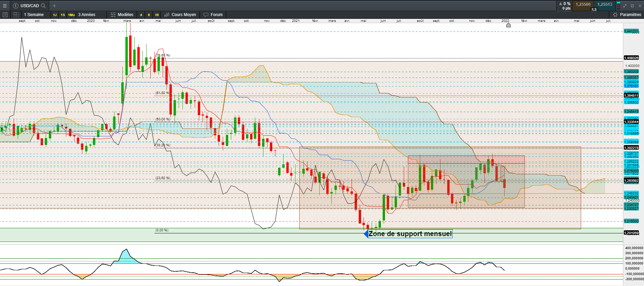
Task: Toggle the 1J timeframe shortcut
Action: coord(55,15)
